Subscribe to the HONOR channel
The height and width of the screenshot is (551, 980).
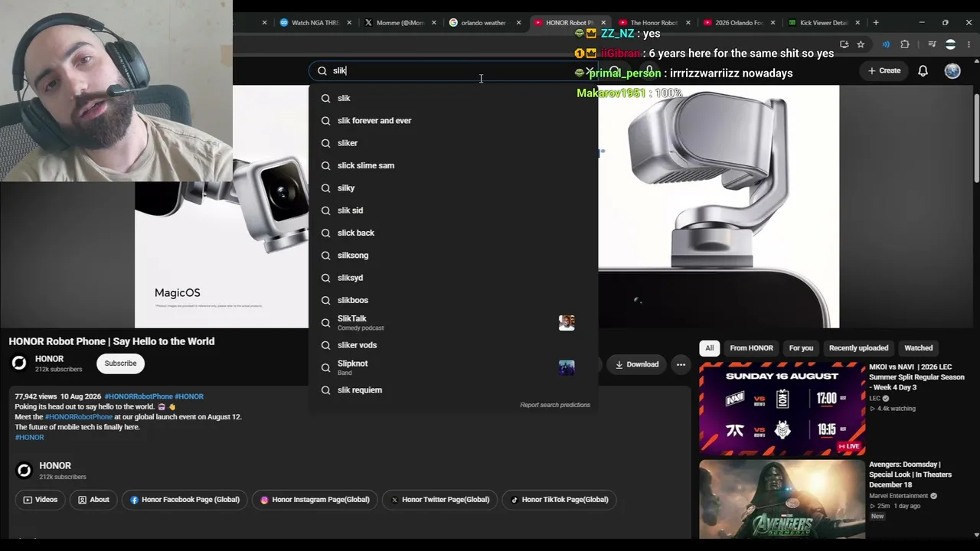(120, 364)
